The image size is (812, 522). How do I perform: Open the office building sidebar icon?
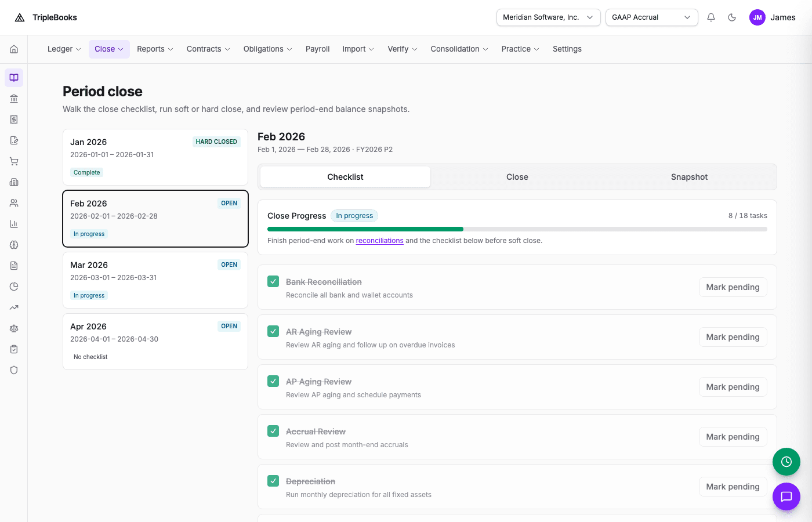[x=14, y=182]
